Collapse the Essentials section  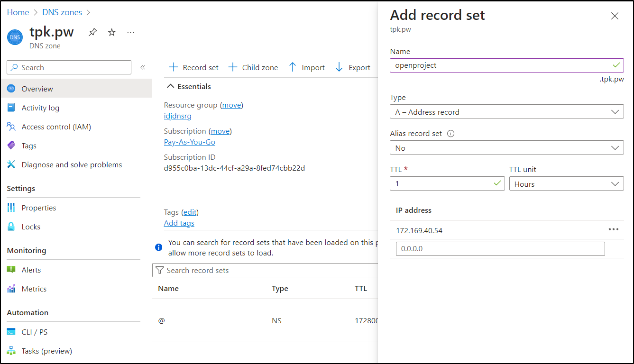pos(189,86)
